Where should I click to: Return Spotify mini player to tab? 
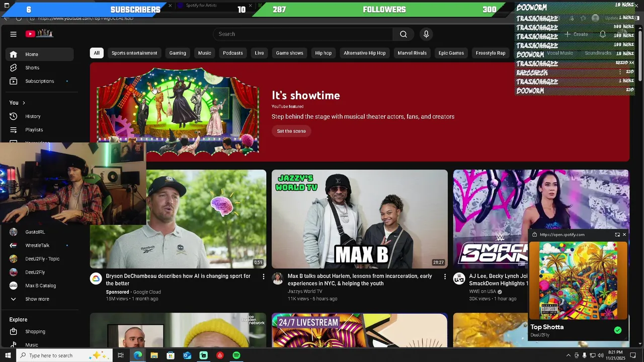617,235
